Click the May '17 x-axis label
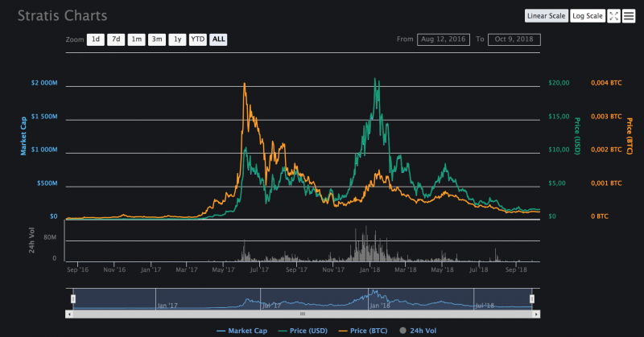The width and height of the screenshot is (644, 337). (224, 269)
